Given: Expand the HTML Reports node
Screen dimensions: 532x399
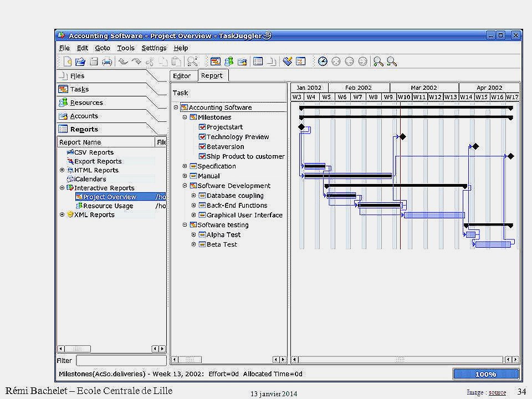Looking at the screenshot, I should [x=62, y=170].
